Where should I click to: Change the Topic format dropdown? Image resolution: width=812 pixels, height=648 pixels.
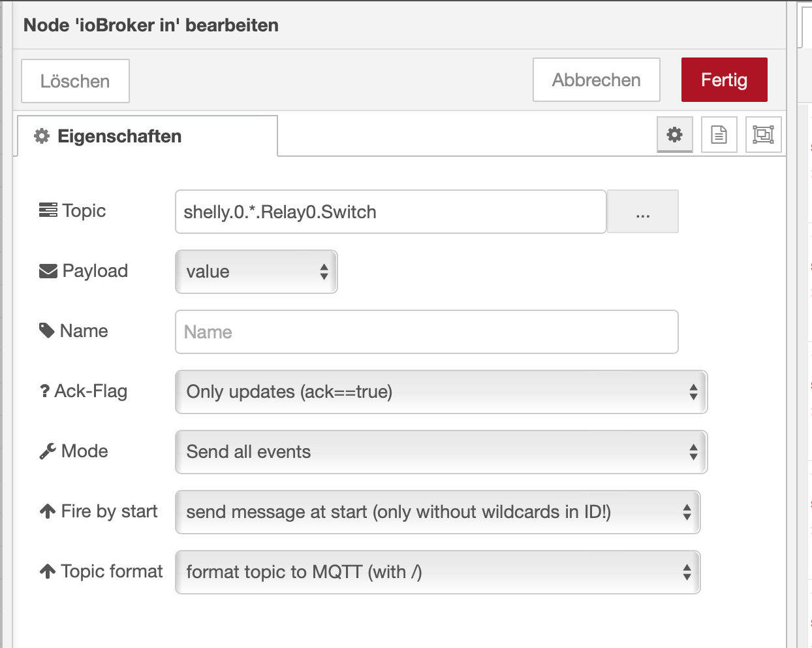[437, 572]
